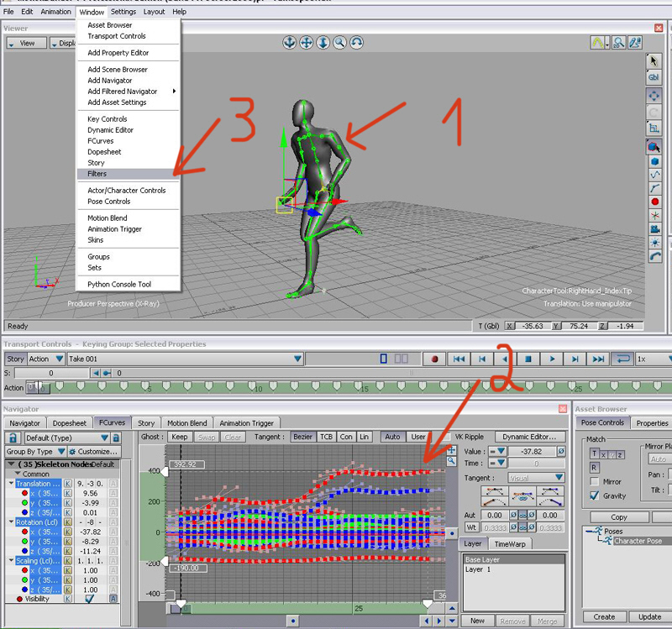
Task: Select Layer 1 in the layer list
Action: (479, 569)
